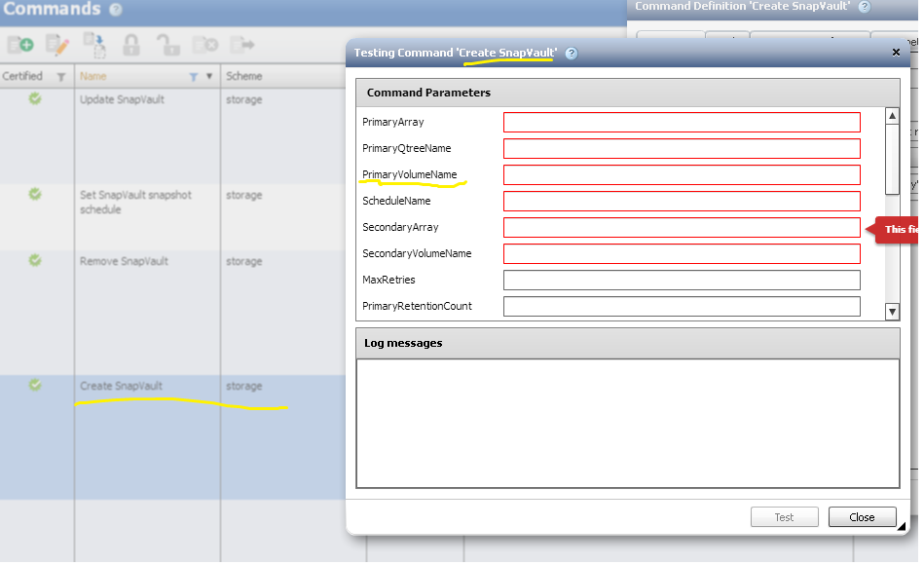Click the Edit command pencil icon
The image size is (924, 565).
(57, 45)
